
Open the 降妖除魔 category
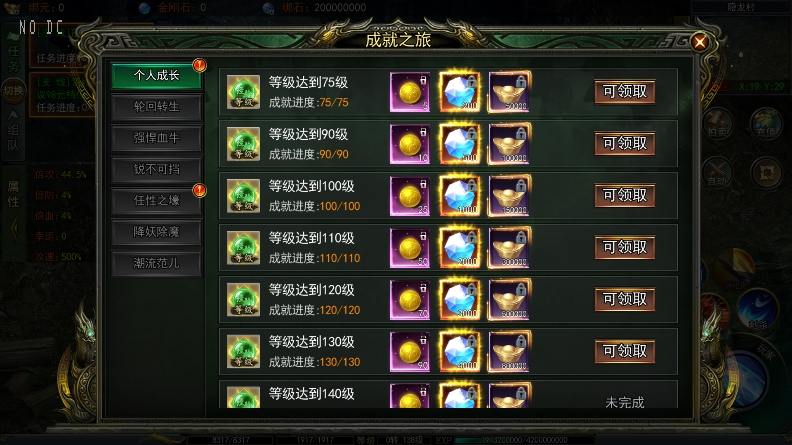pyautogui.click(x=157, y=232)
